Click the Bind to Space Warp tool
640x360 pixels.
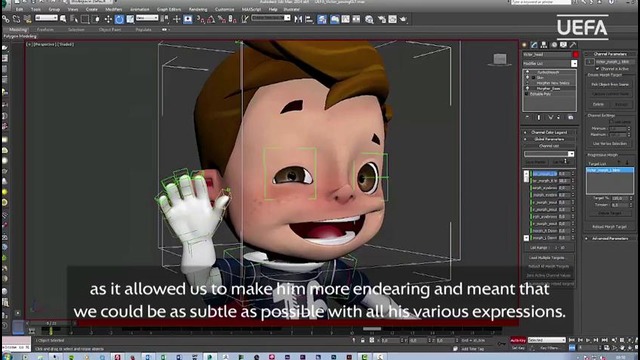pos(27,19)
